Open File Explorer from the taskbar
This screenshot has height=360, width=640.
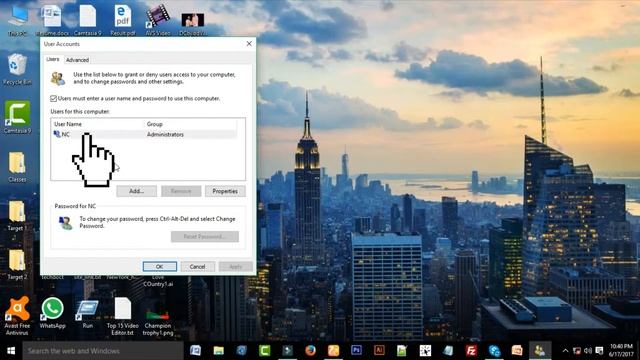pos(218,351)
